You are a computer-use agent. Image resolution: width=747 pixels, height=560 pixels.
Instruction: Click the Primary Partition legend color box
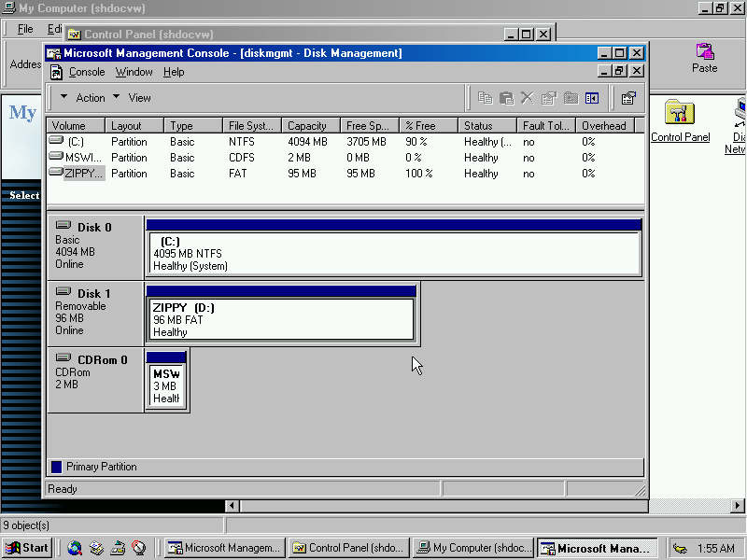(x=57, y=467)
